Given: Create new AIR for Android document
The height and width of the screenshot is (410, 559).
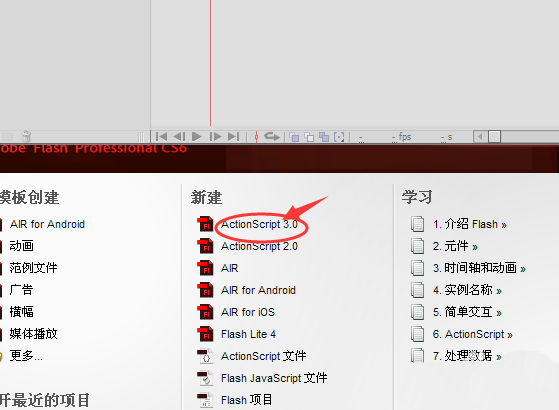Looking at the screenshot, I should pyautogui.click(x=258, y=290).
